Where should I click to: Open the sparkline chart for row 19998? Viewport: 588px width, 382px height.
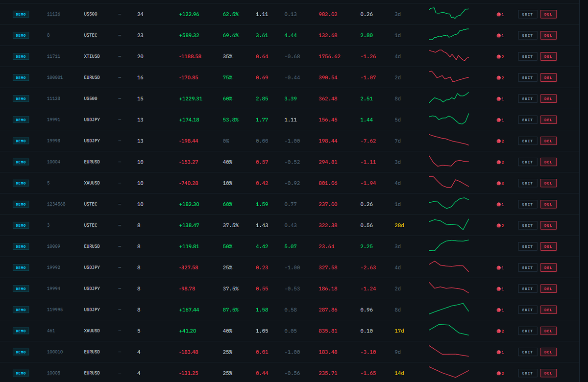[x=449, y=140]
